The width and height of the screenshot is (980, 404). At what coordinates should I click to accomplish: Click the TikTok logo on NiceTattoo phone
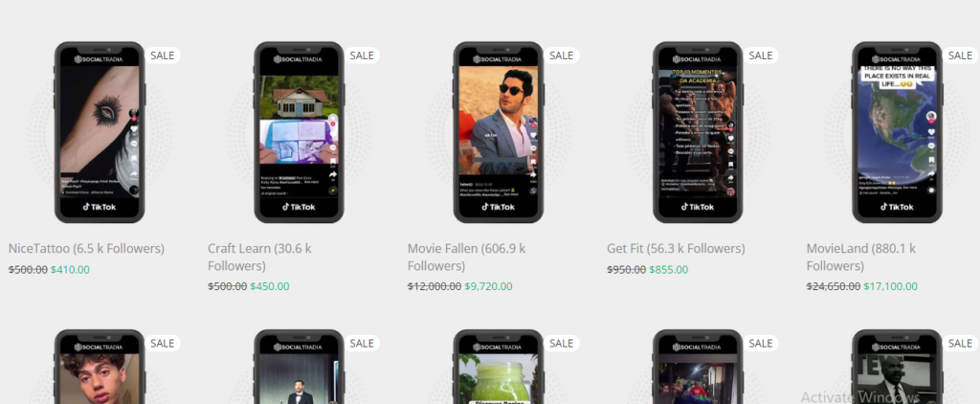(100, 207)
